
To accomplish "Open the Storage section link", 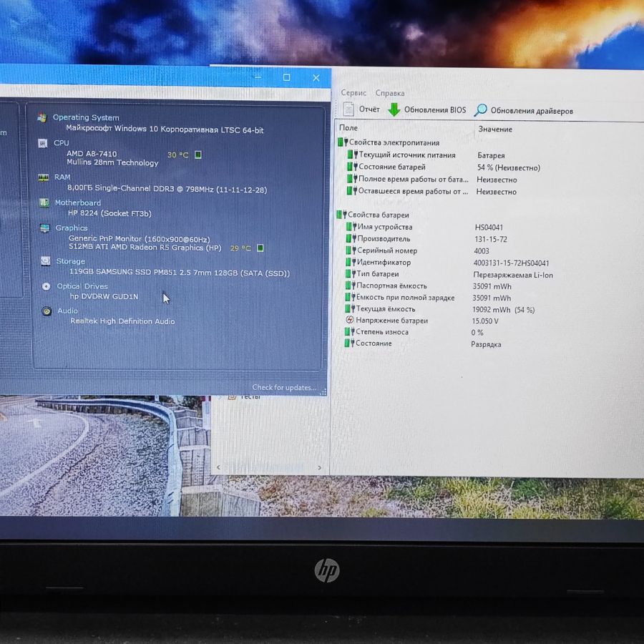I will tap(70, 261).
